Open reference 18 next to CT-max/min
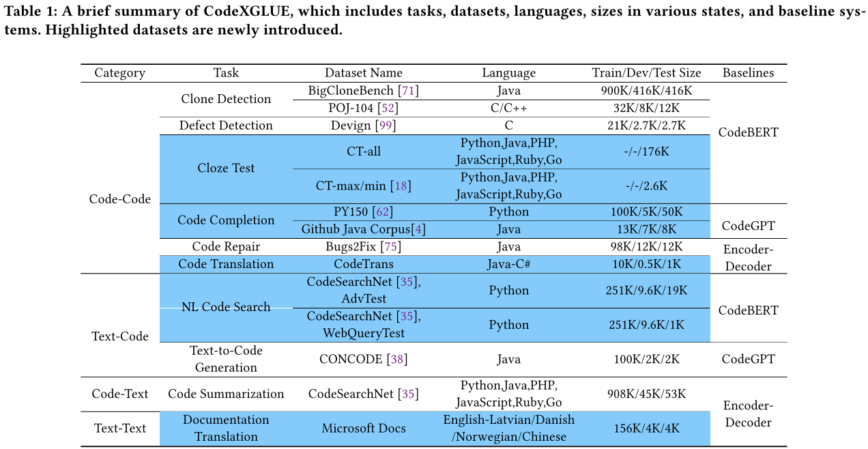Image resolution: width=868 pixels, height=449 pixels. 402,186
